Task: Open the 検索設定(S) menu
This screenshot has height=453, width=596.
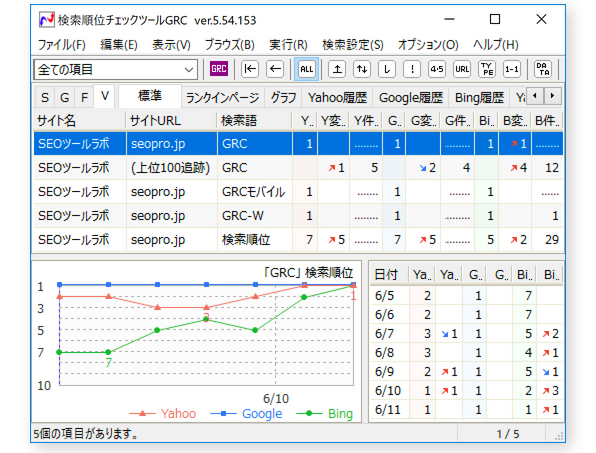Action: coord(353,45)
